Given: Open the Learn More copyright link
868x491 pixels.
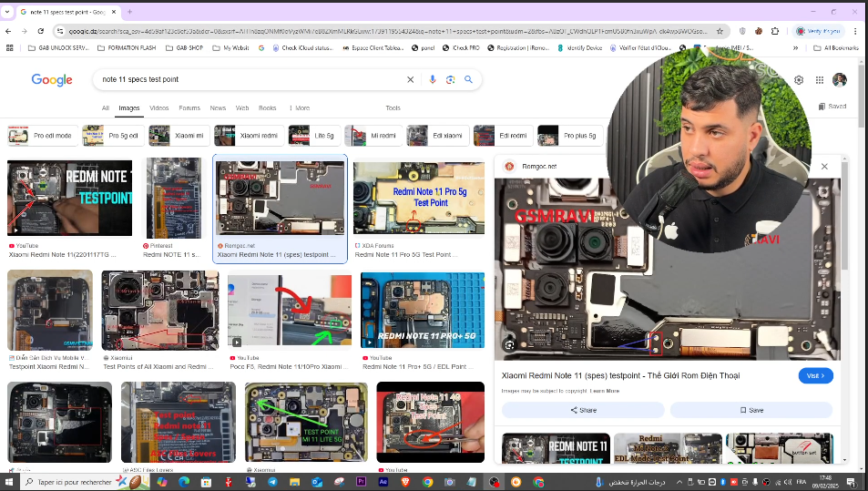Looking at the screenshot, I should (x=605, y=391).
